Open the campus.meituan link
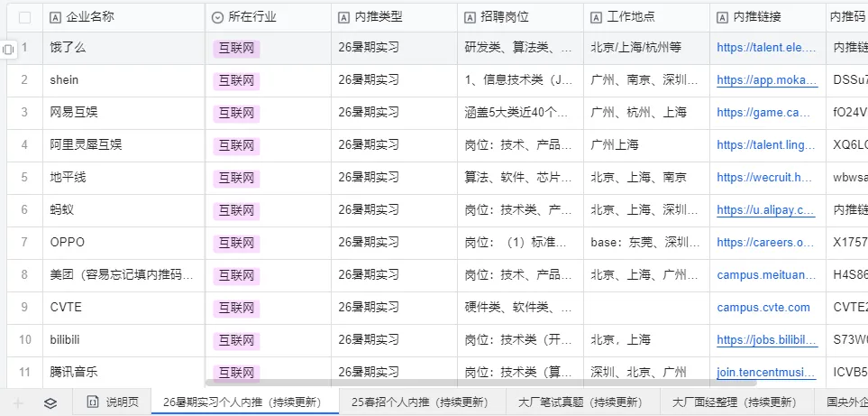The height and width of the screenshot is (416, 868). [x=767, y=274]
